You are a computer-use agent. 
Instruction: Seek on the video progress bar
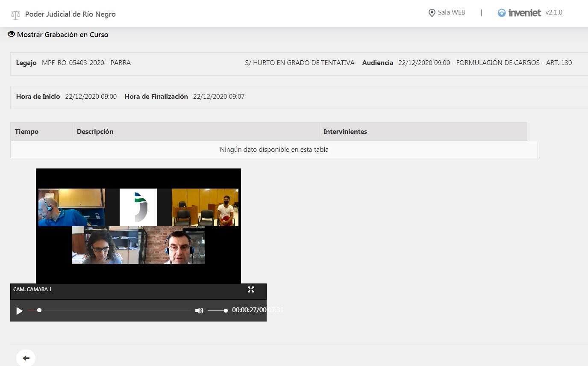coord(109,310)
